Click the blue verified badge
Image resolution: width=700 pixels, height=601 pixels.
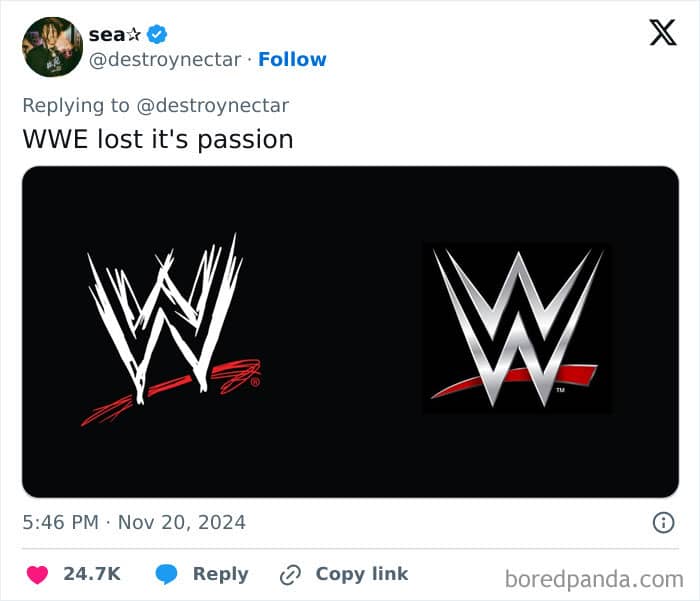click(x=157, y=34)
